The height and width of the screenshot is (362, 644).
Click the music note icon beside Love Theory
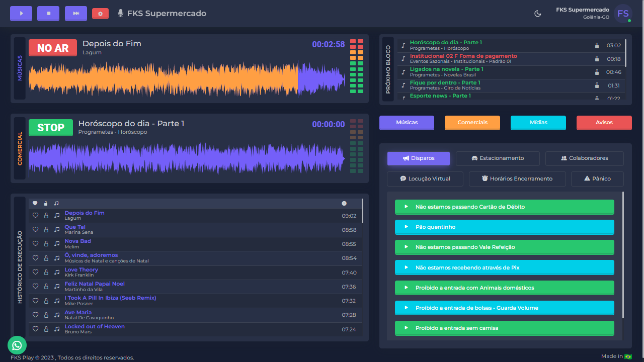point(56,272)
